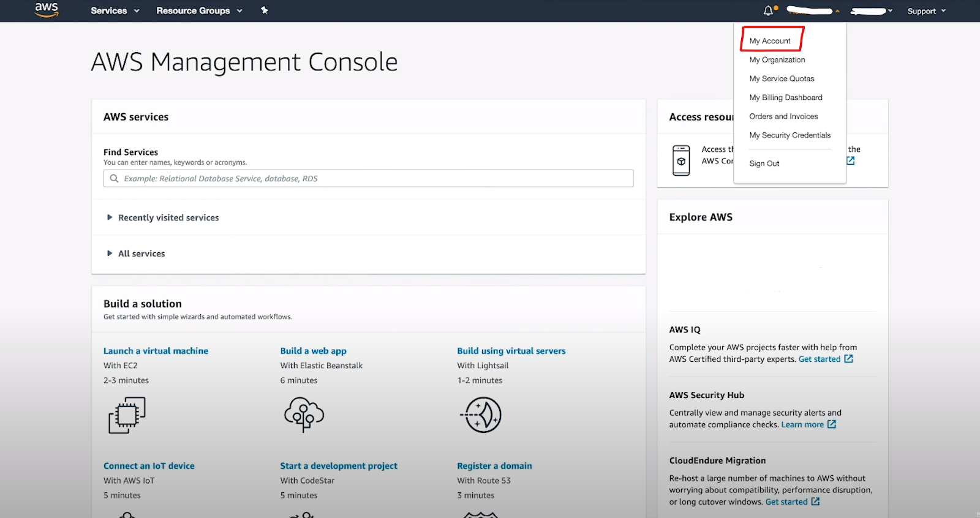This screenshot has height=518, width=980.
Task: Open My Billing Dashboard
Action: tap(786, 97)
